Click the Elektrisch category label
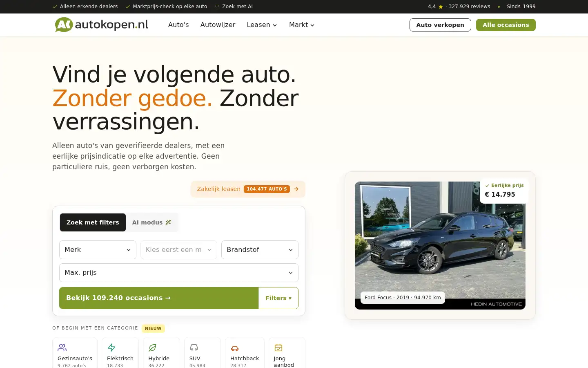Viewport: 588px width, 368px height. [120, 359]
